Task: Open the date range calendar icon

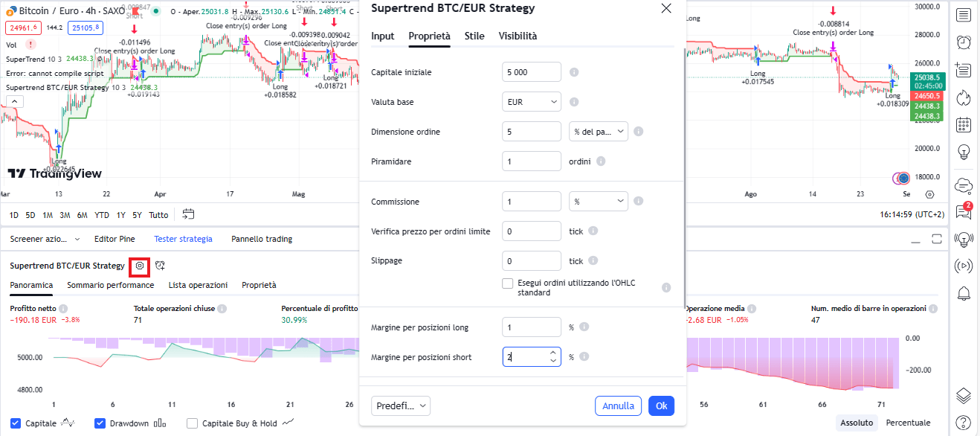Action: click(188, 214)
